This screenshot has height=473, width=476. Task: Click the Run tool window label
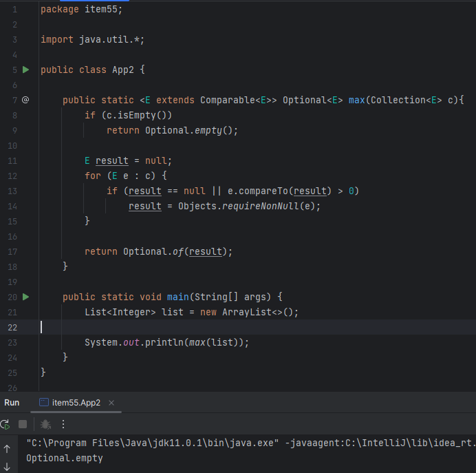click(12, 403)
